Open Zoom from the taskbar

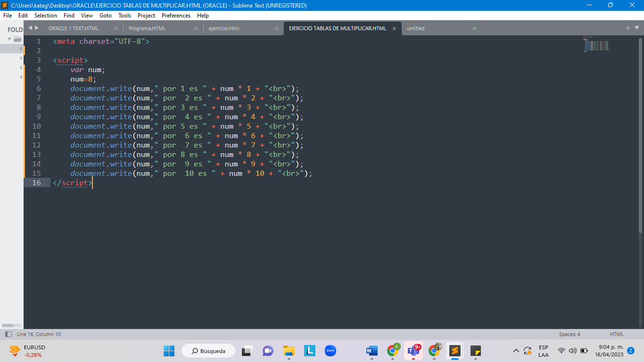click(330, 351)
